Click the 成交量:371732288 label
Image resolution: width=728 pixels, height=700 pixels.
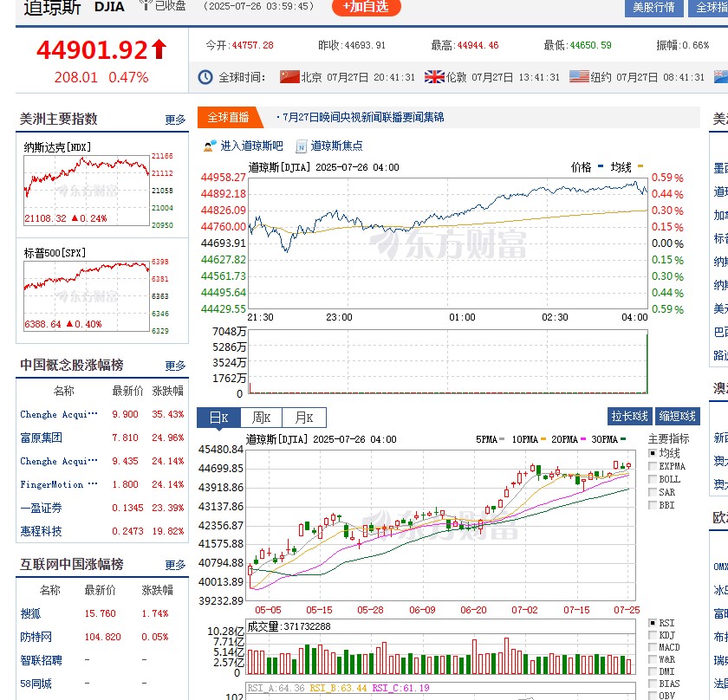(289, 626)
